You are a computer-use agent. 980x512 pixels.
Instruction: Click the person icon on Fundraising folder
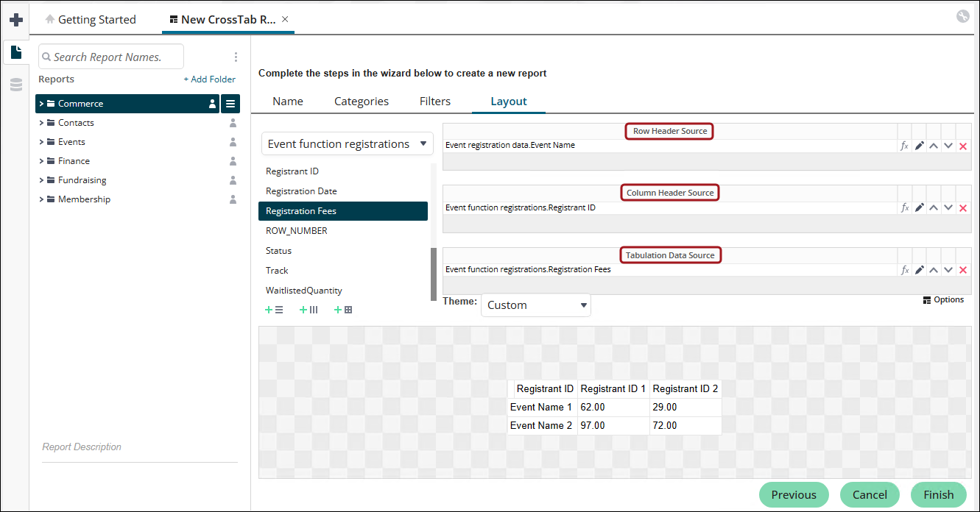click(233, 180)
